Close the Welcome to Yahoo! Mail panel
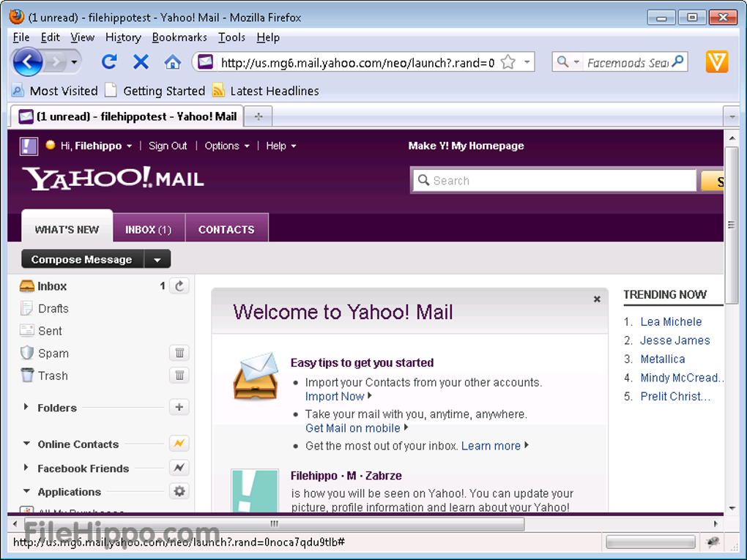The image size is (747, 560). [x=597, y=299]
